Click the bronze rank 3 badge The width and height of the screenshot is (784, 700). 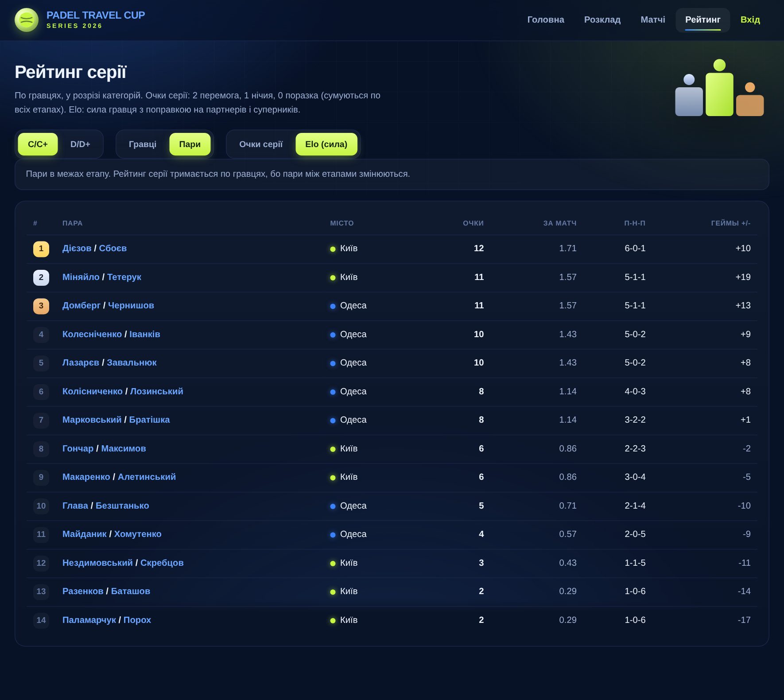[41, 306]
